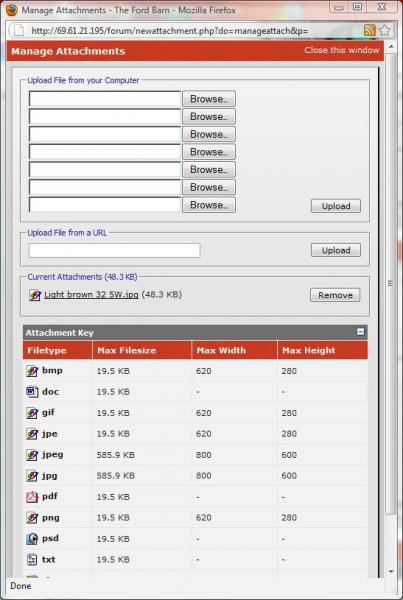Focus the Upload File from a URL field

tap(114, 250)
